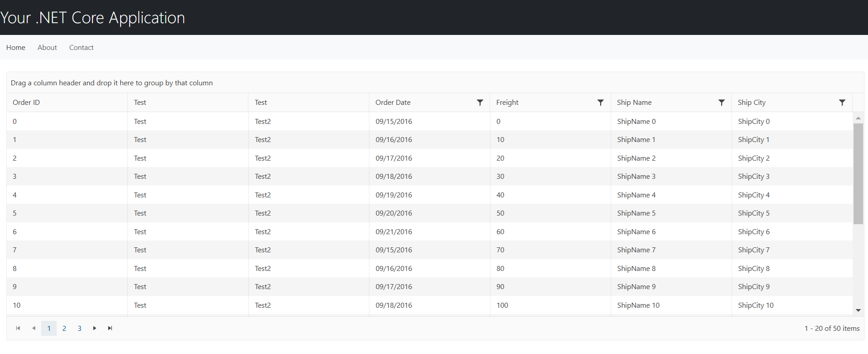Open the Freight column filter
Viewport: 868px width, 354px height.
[x=601, y=103]
